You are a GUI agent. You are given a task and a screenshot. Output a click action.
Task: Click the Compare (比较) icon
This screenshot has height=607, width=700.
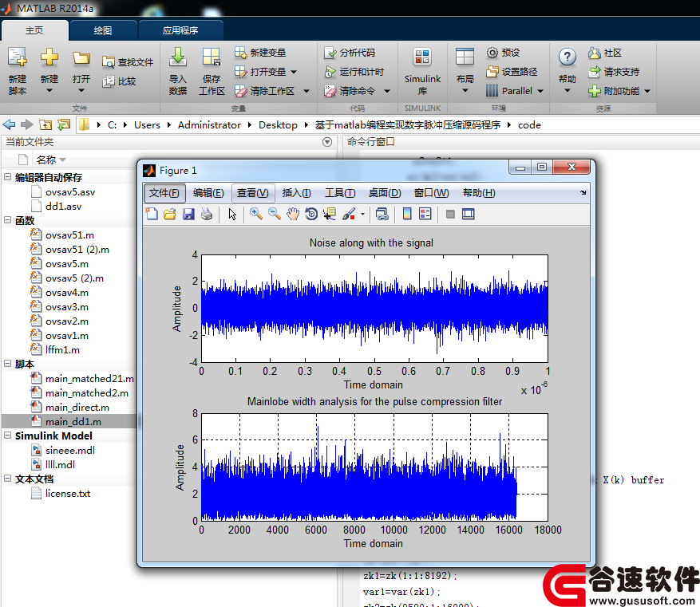coord(108,81)
